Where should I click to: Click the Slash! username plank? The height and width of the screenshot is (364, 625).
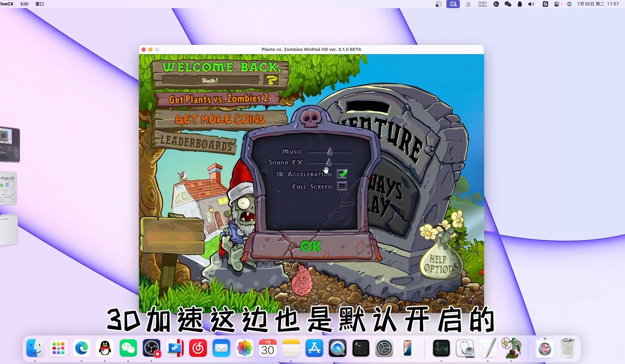210,80
